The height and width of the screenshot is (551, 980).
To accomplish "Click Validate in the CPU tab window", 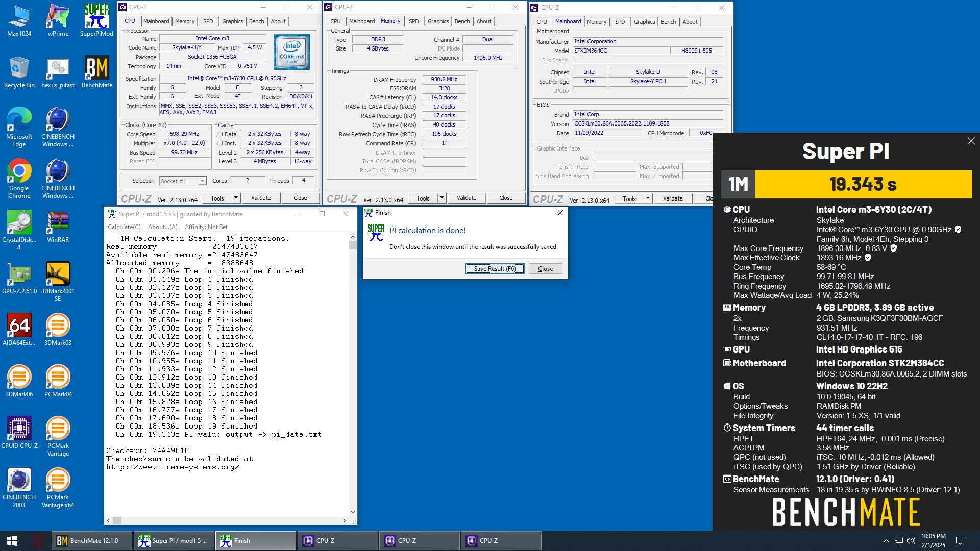I will pos(261,198).
